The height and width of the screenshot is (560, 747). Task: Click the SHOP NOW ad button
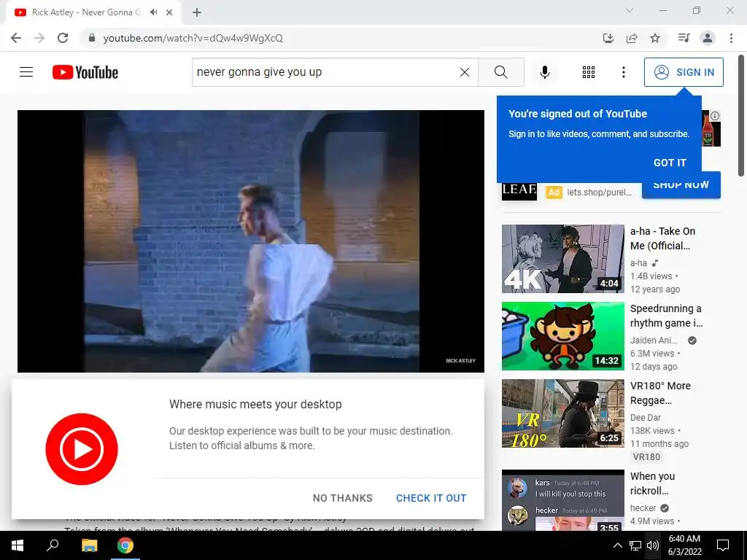(681, 185)
